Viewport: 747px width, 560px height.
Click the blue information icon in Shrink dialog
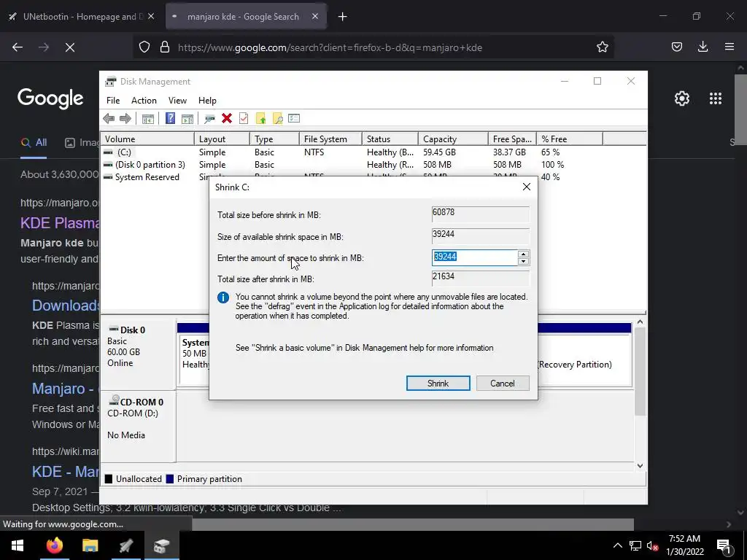pos(223,297)
